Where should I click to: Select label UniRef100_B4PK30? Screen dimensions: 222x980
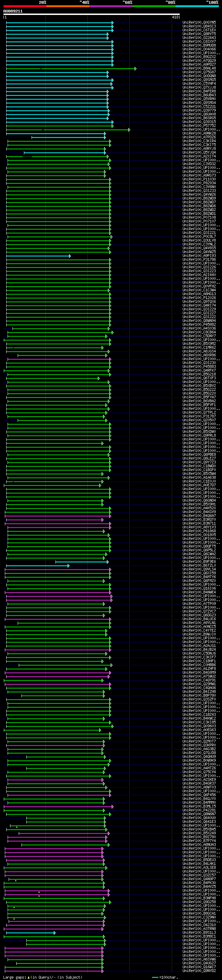[x=199, y=883]
